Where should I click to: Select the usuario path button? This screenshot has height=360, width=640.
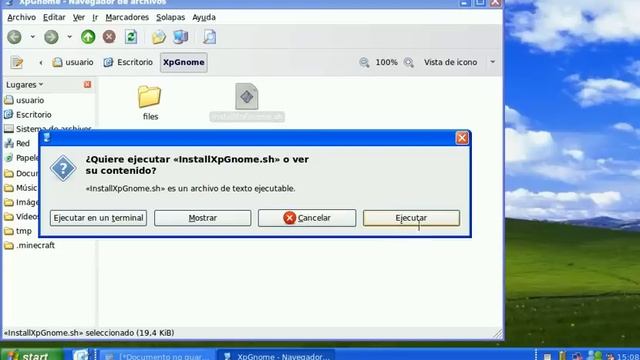(x=73, y=62)
